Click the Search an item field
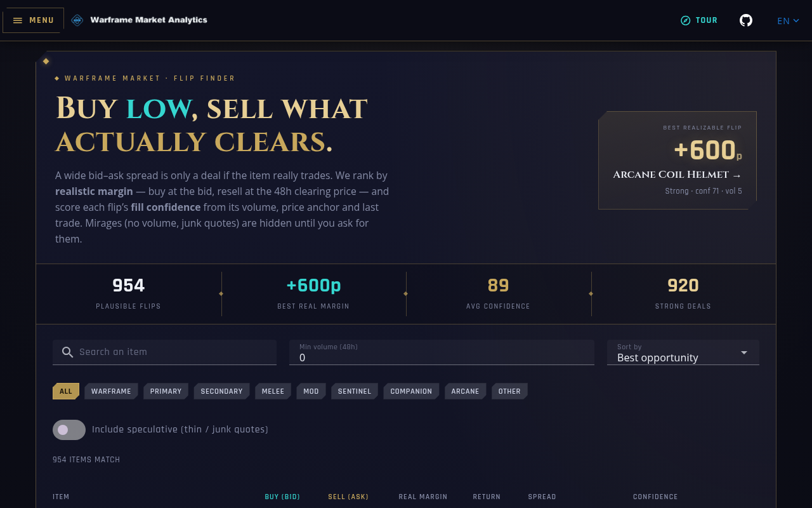 pos(164,352)
